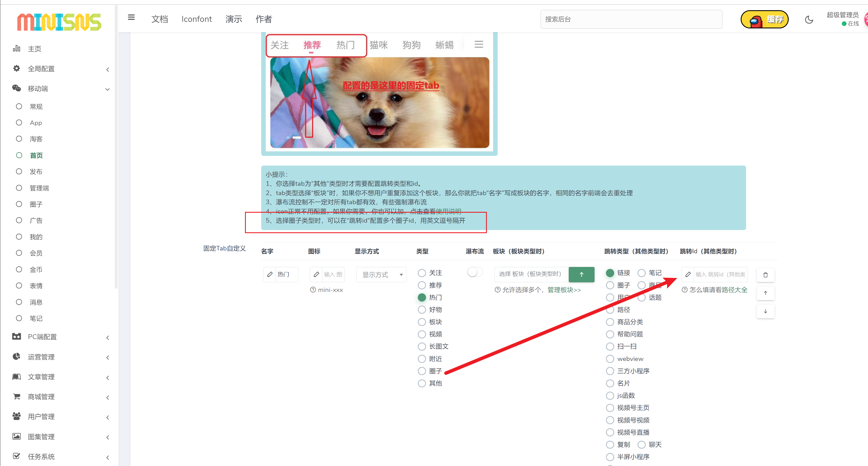Click the mobile end WeChat icon
The height and width of the screenshot is (466, 868).
click(16, 88)
